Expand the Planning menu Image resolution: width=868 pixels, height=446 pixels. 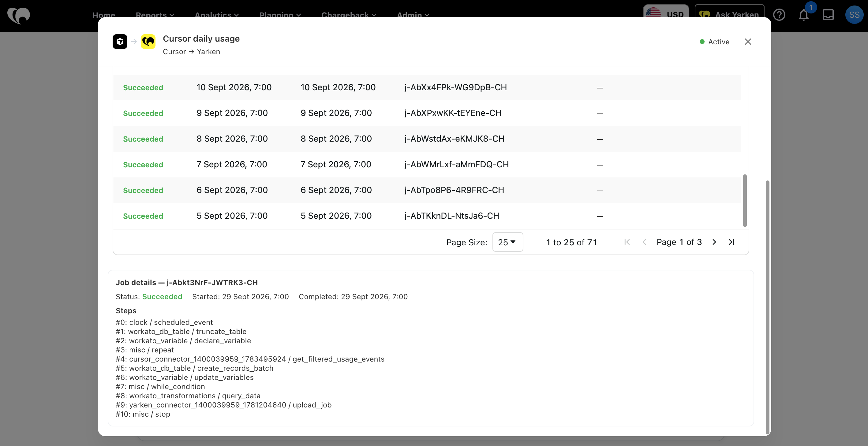click(280, 15)
